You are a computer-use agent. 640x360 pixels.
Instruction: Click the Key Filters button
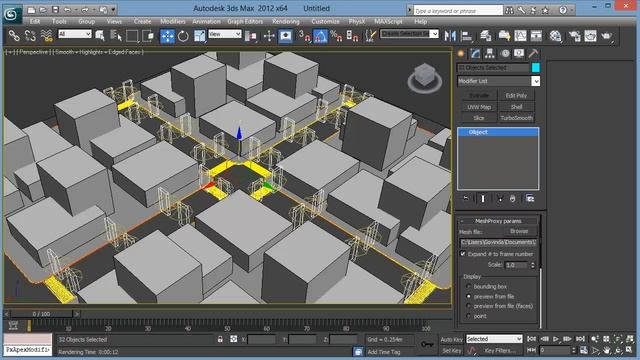500,350
